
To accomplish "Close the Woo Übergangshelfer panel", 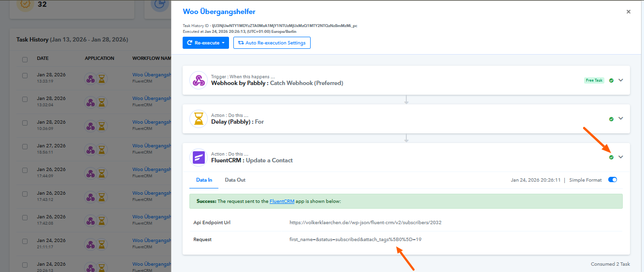I will [629, 12].
